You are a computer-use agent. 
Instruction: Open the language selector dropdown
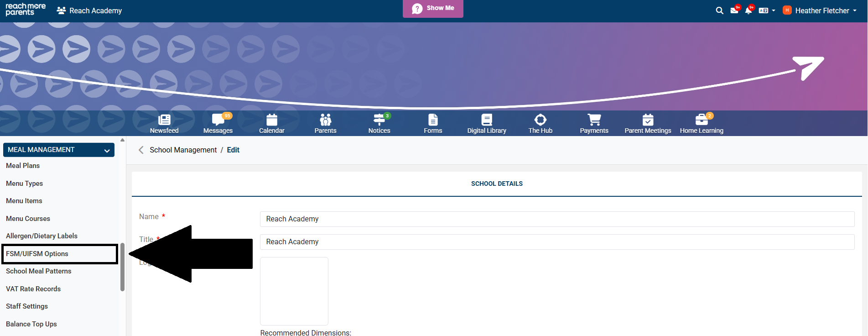click(x=767, y=10)
